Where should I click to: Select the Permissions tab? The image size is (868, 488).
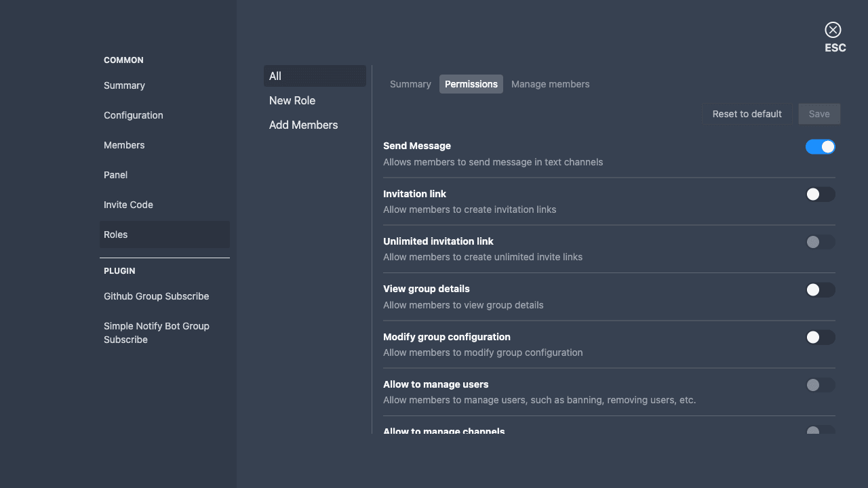[x=471, y=84]
